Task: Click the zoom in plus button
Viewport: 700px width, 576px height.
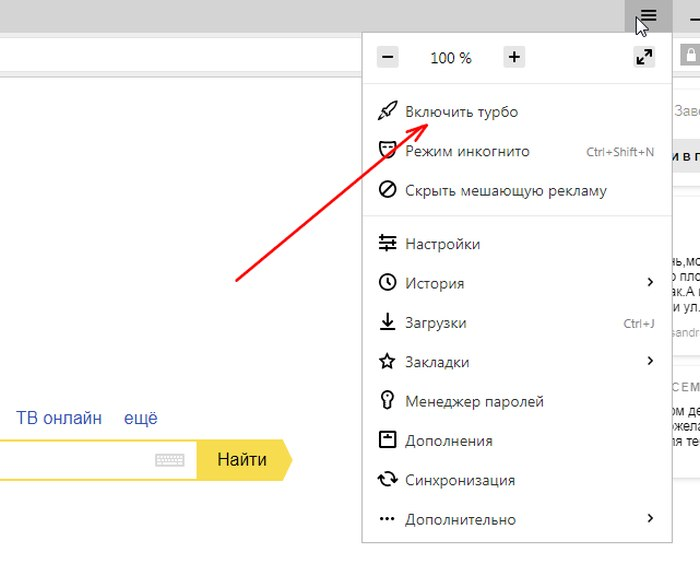Action: point(514,57)
